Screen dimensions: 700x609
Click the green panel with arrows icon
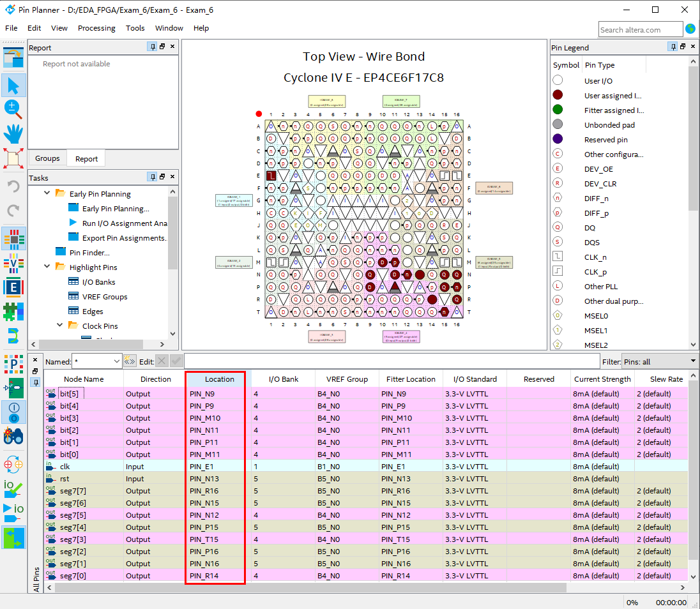pos(13,538)
